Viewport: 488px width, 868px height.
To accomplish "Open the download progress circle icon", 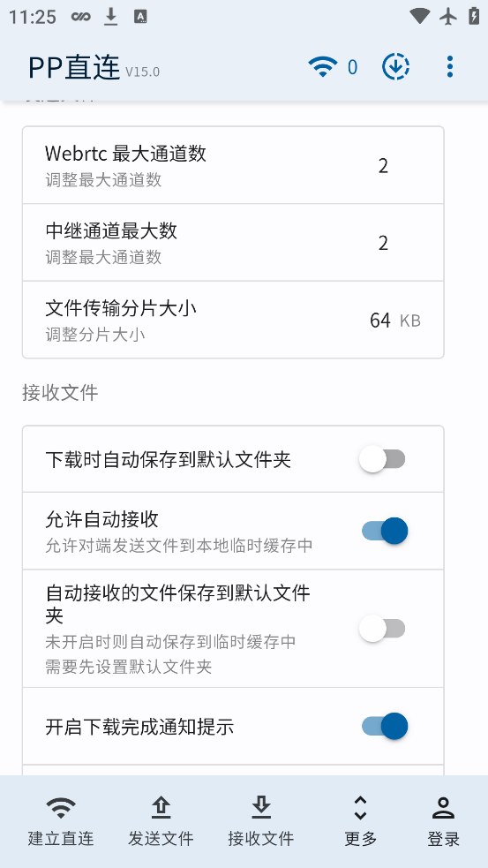I will tap(395, 67).
